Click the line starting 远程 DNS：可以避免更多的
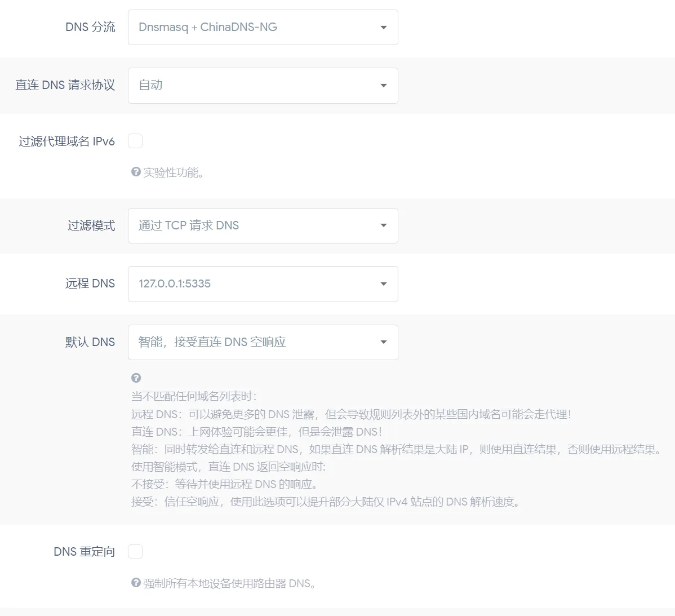 coord(351,414)
